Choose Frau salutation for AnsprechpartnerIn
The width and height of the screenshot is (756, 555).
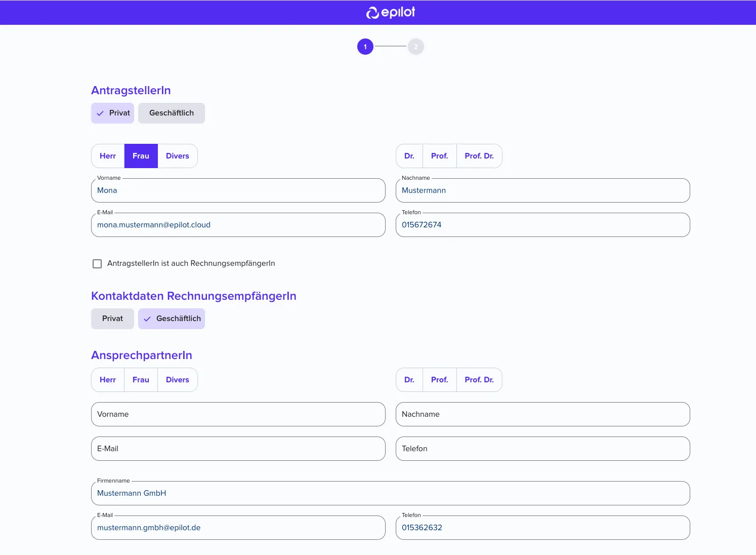(141, 380)
